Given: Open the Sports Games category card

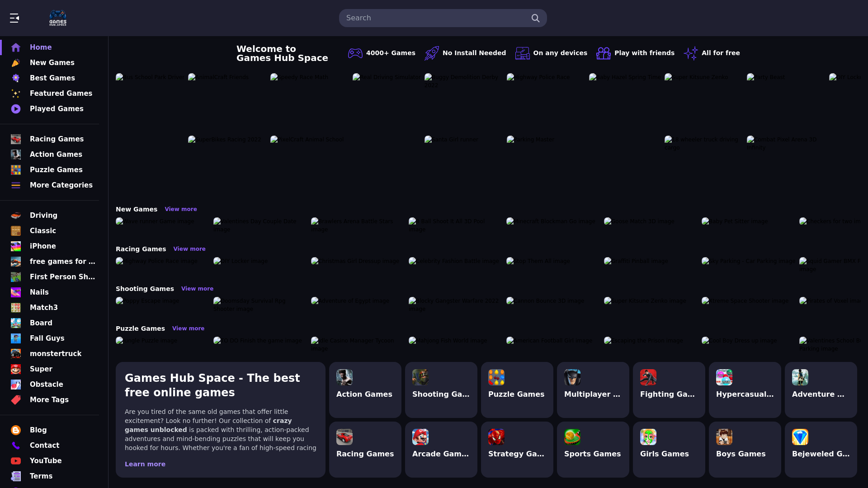Looking at the screenshot, I should (x=593, y=450).
